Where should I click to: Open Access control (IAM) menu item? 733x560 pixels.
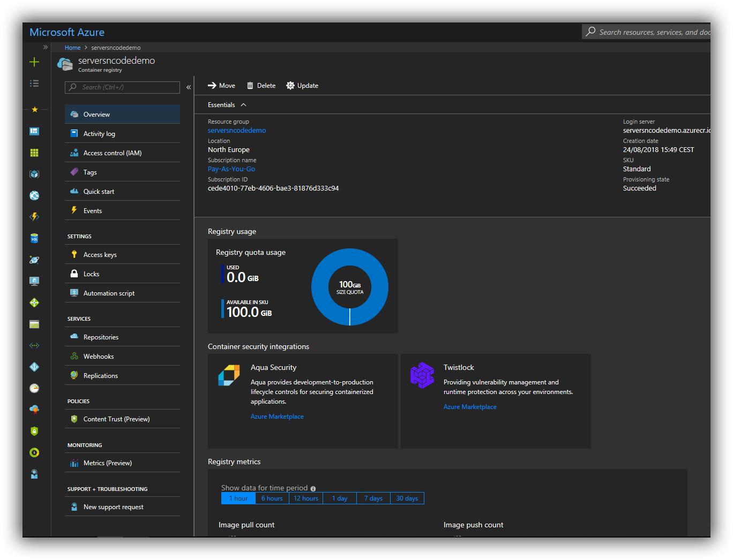(122, 153)
